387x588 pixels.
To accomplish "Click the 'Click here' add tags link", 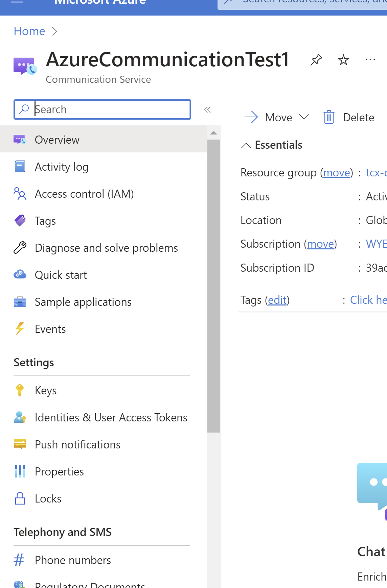I will [x=368, y=300].
